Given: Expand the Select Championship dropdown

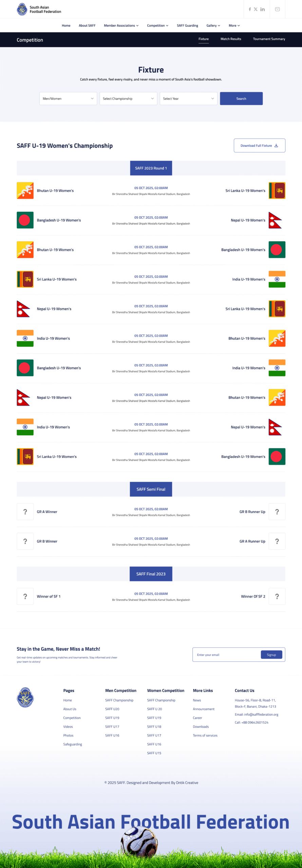Looking at the screenshot, I should tap(128, 99).
